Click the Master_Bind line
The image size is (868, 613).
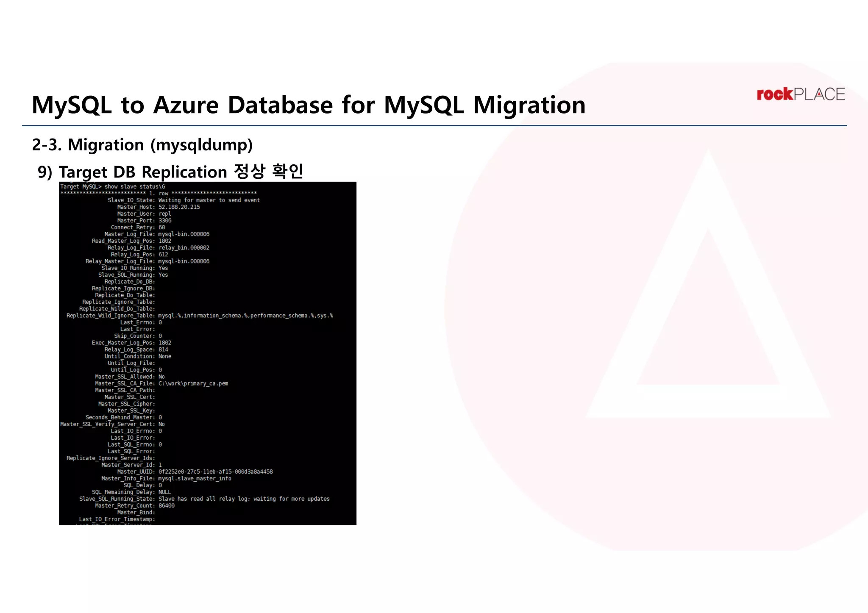click(136, 512)
